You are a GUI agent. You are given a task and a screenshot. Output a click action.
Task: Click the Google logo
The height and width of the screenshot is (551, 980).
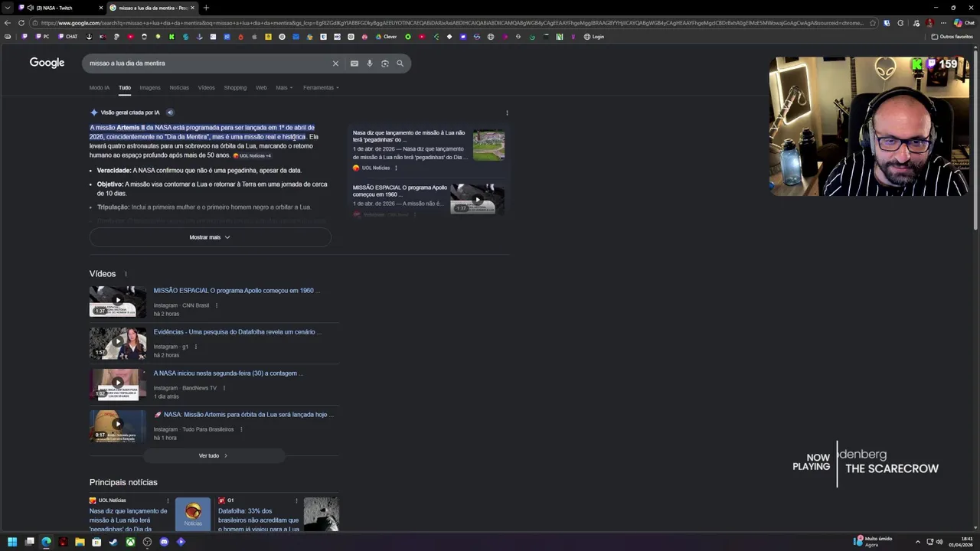[x=47, y=63]
